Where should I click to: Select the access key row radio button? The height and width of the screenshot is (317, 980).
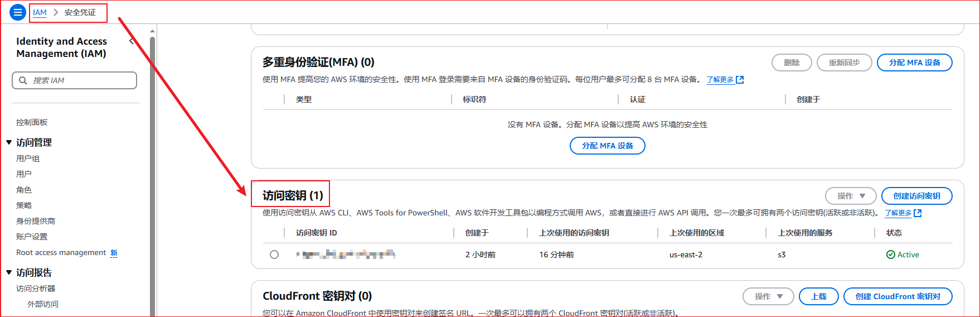click(x=274, y=254)
